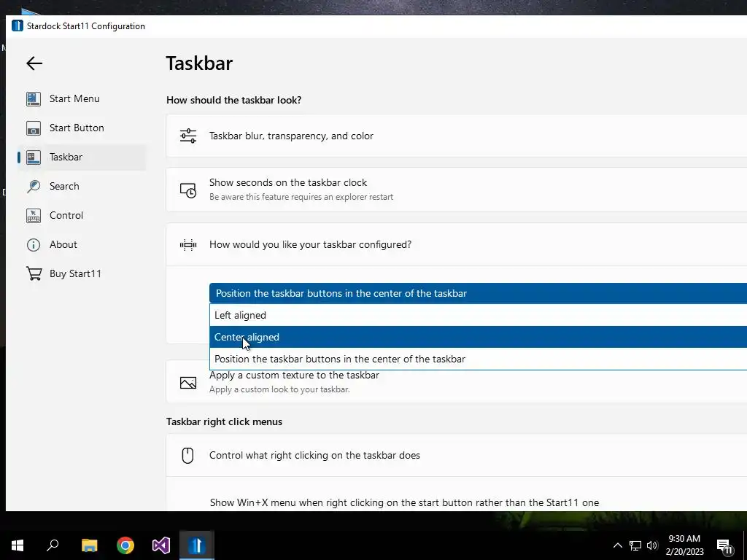This screenshot has height=560, width=747.
Task: Click the Search magnifier sidebar icon
Action: point(34,186)
